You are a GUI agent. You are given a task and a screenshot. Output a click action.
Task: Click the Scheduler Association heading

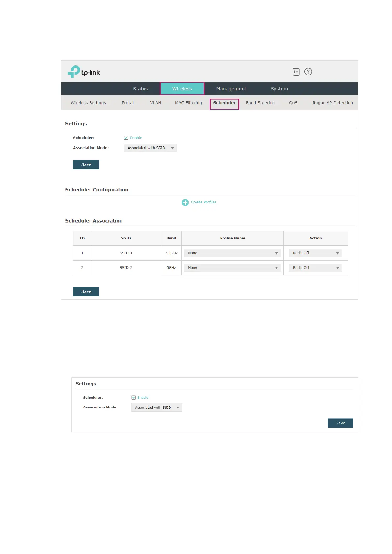(94, 221)
